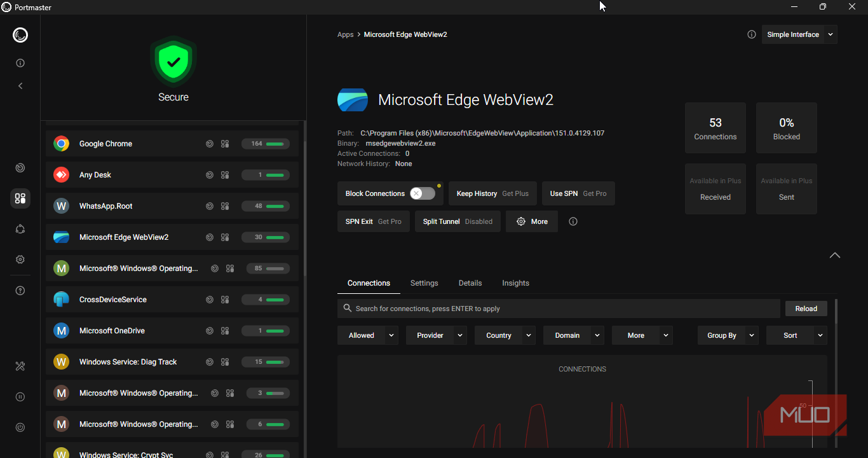Click the WhatsApp.Root 48 connections bar

[266, 206]
